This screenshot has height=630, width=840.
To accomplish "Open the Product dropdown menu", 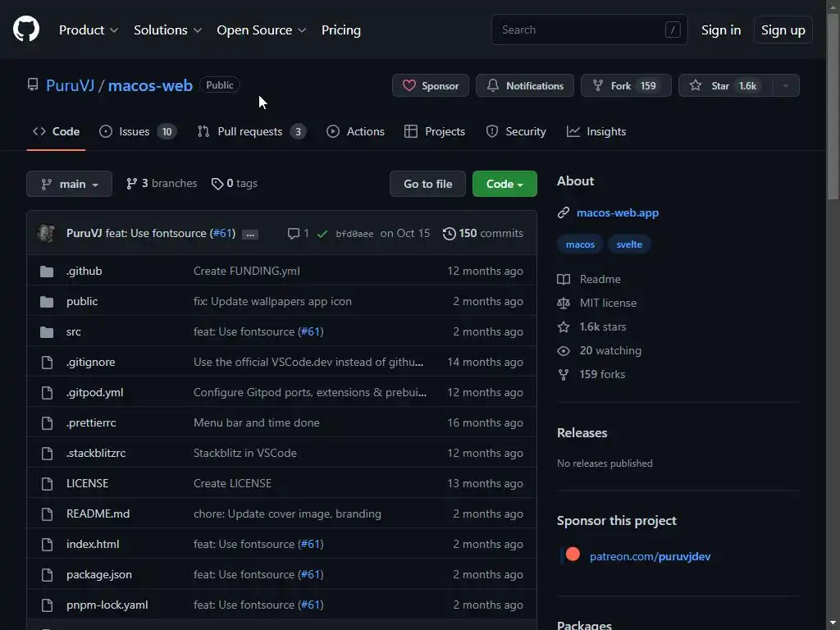I will coord(89,30).
